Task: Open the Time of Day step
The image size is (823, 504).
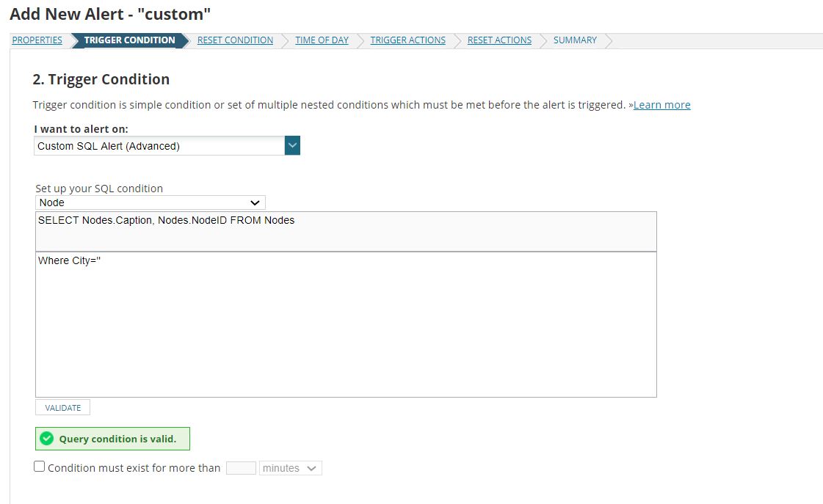Action: pos(322,40)
